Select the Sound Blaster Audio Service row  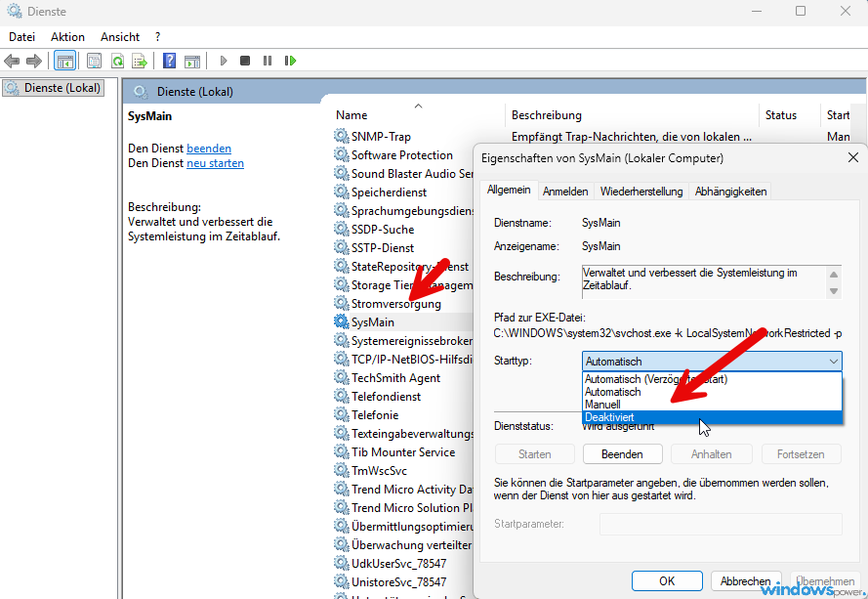(x=403, y=173)
